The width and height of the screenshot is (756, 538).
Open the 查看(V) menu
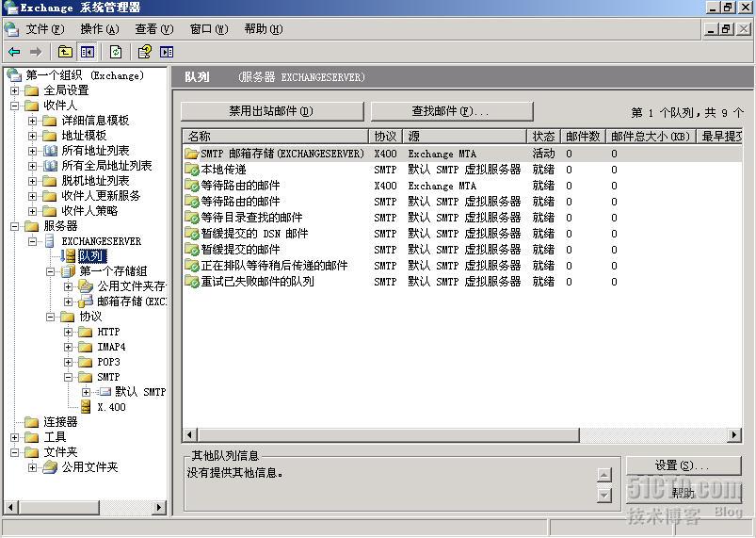pyautogui.click(x=154, y=29)
